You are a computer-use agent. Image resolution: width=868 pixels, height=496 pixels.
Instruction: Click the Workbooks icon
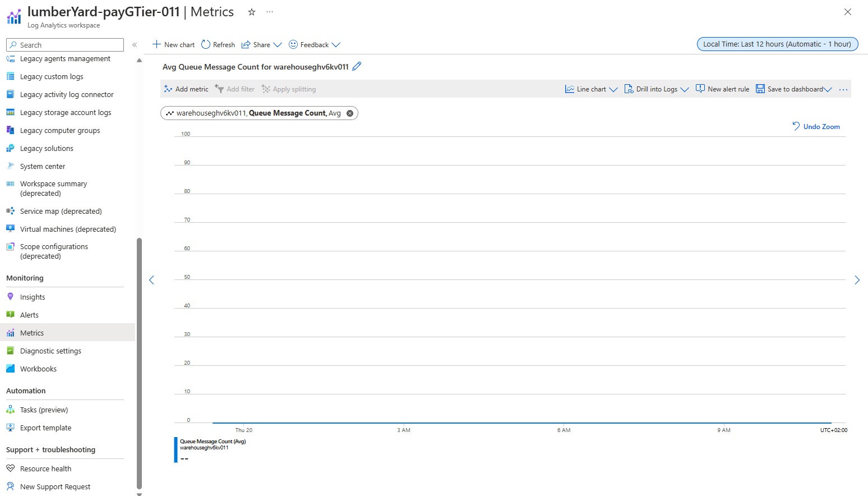tap(10, 369)
